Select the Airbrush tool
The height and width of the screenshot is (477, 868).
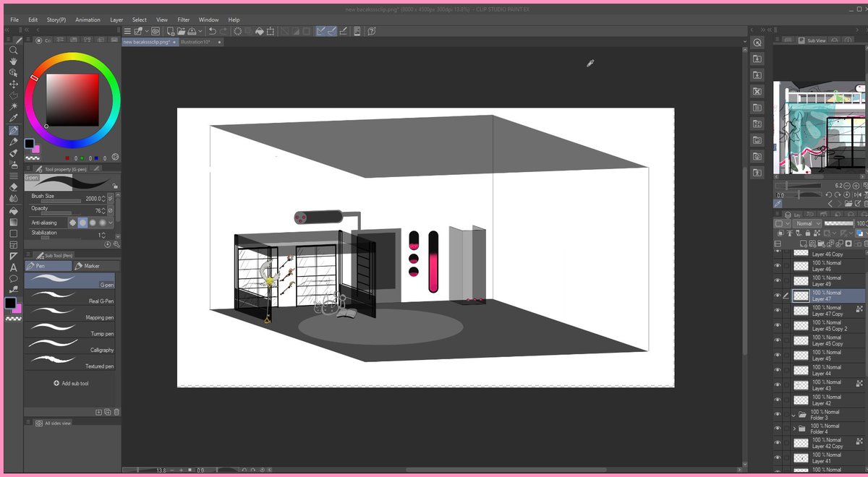tap(13, 164)
